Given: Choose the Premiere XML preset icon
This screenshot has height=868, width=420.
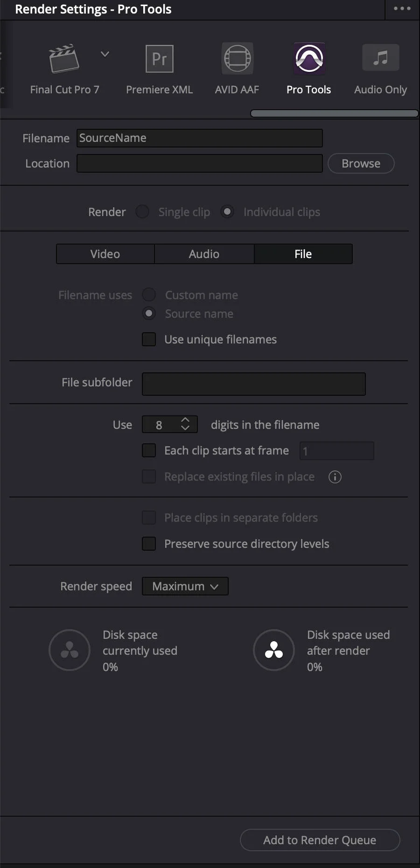Looking at the screenshot, I should coord(160,59).
